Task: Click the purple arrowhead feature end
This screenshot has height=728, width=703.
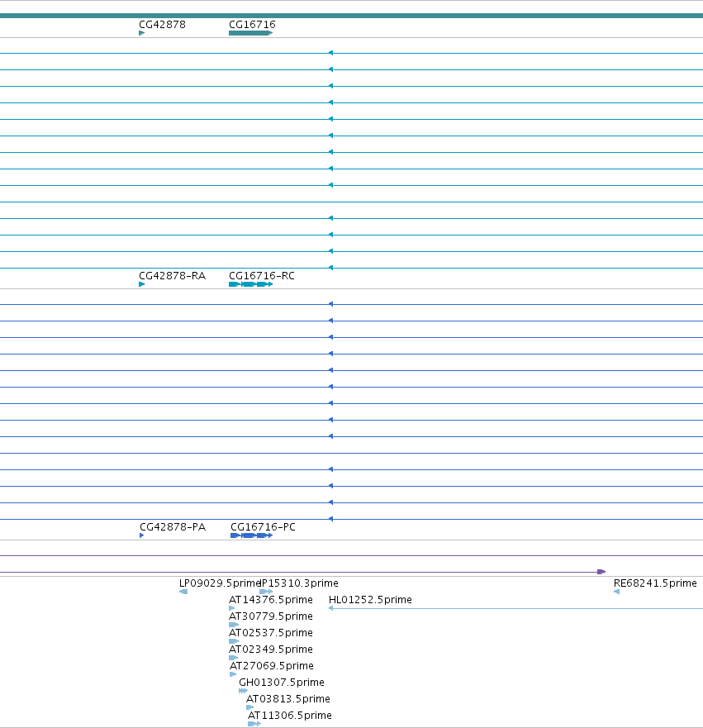Action: [x=601, y=572]
